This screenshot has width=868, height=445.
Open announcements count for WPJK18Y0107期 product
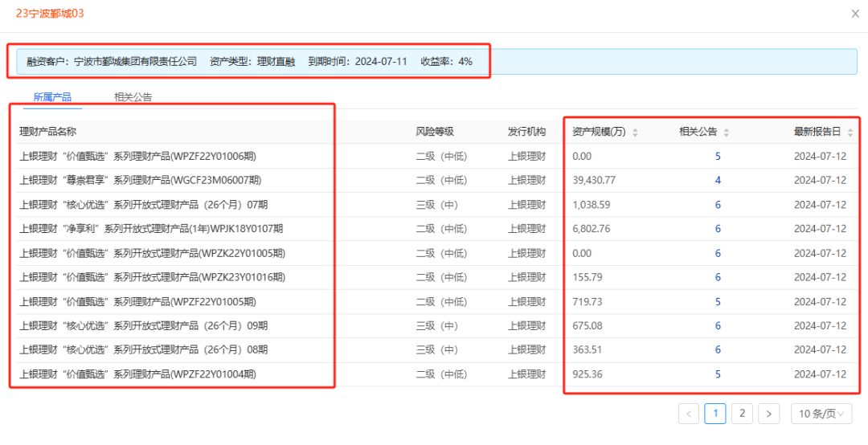click(x=718, y=229)
